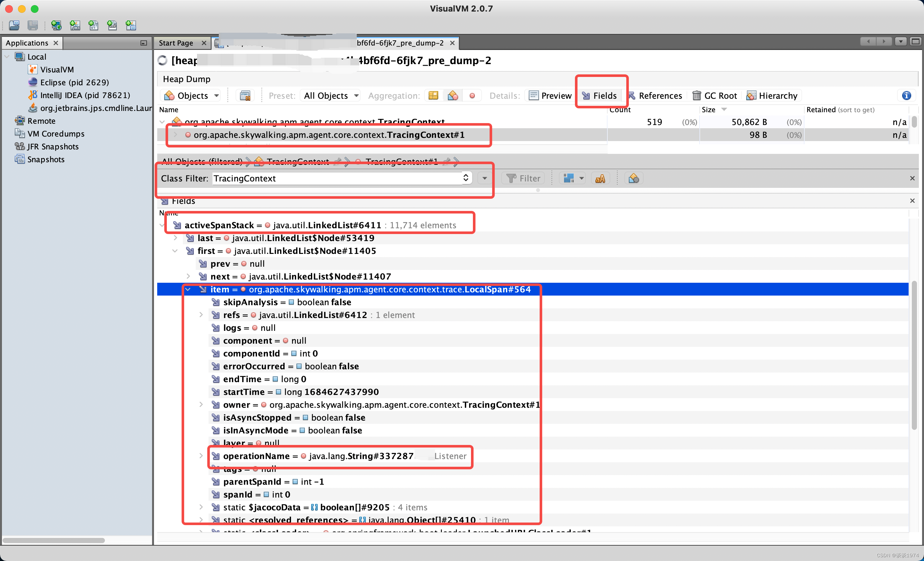Switch to the Start Page tab
This screenshot has height=561, width=924.
[176, 43]
